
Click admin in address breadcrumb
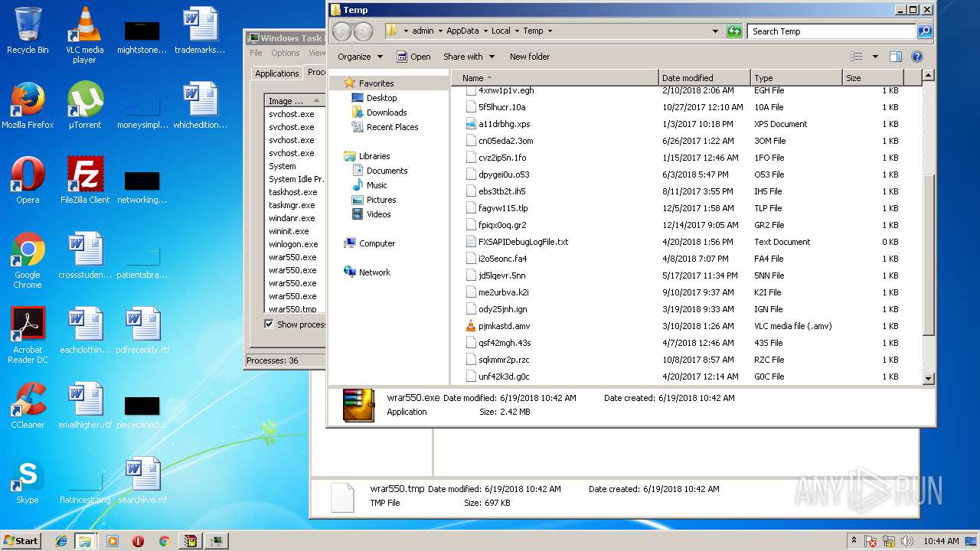[423, 31]
